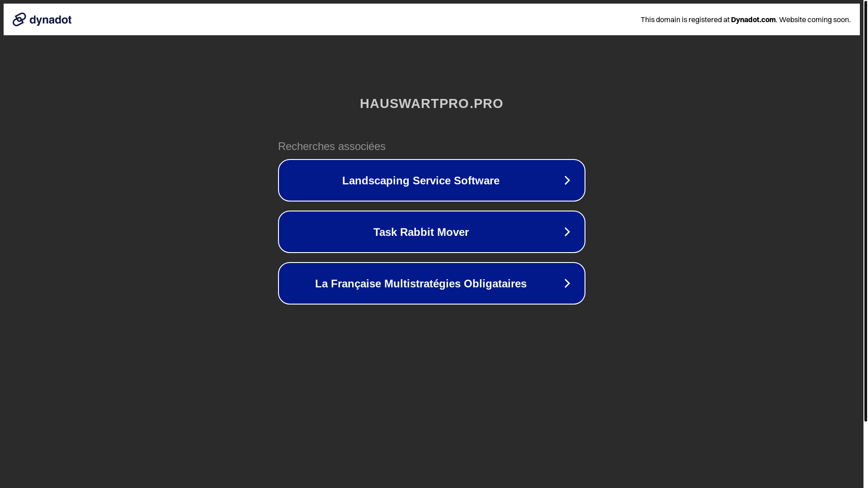868x488 pixels.
Task: Click the page vertical scrollbar
Action: tap(865, 211)
